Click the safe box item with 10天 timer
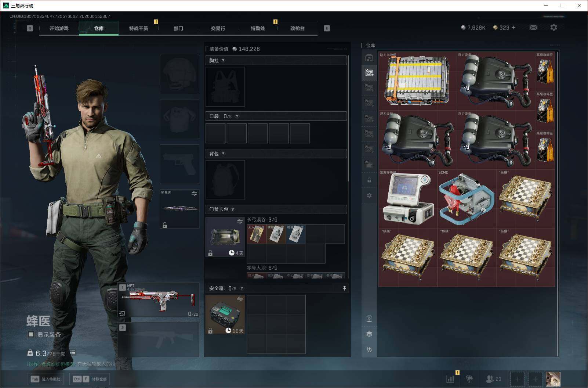The image size is (588, 388). coord(225,315)
